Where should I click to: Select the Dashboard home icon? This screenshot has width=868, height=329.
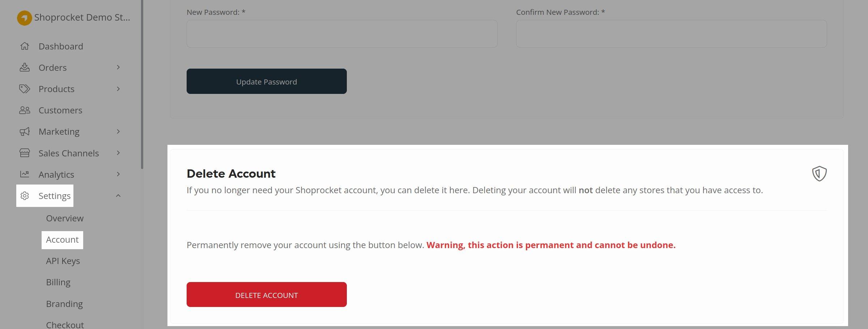[x=24, y=46]
